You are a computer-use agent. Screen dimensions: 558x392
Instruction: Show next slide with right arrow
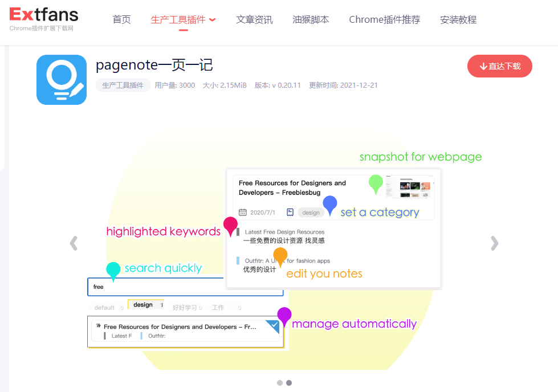pos(494,243)
